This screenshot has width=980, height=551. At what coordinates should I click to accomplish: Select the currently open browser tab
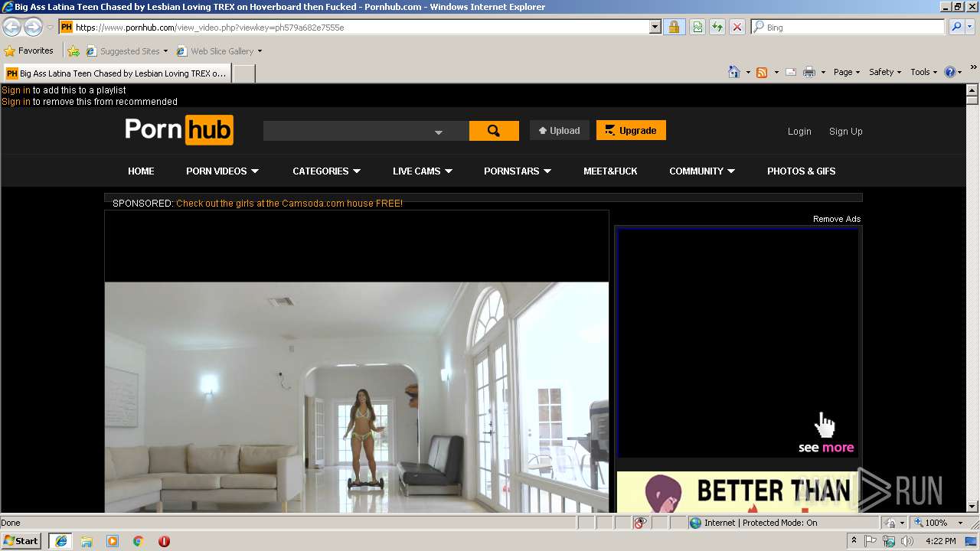[117, 73]
